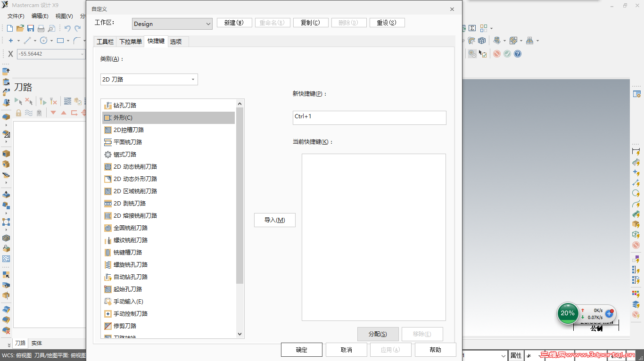Screen dimensions: 644x361
Task: Select 钻孔刀路 in the command list
Action: [x=168, y=105]
